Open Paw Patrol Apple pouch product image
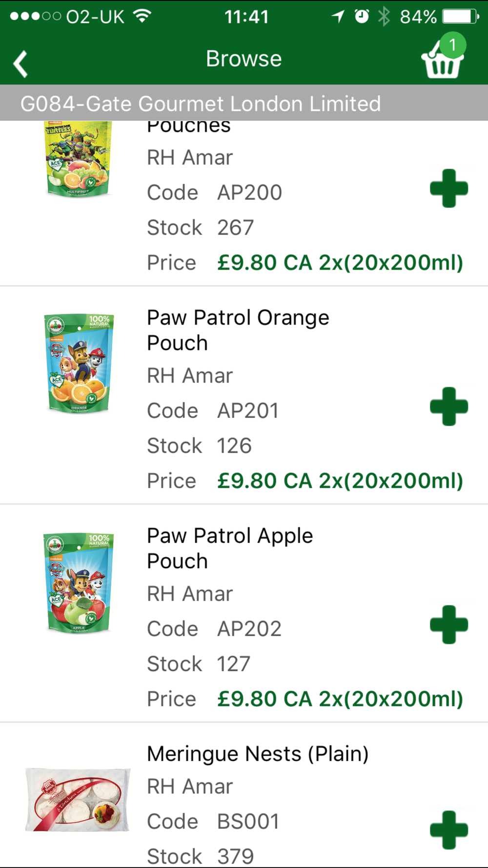 pos(79,583)
